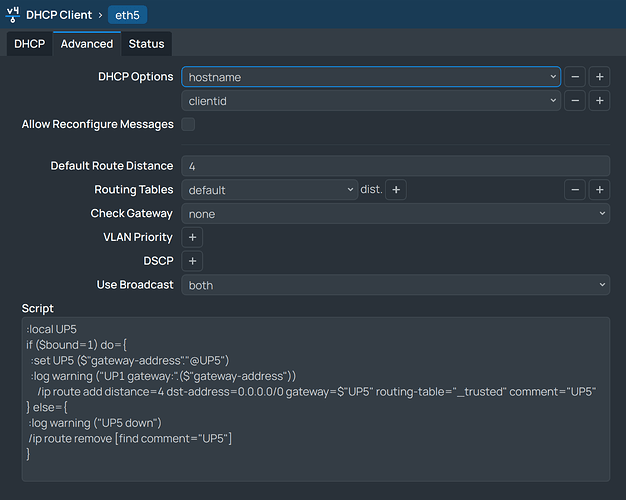The image size is (626, 500).
Task: Open the clientid DHCP Options dropdown
Action: click(x=370, y=101)
